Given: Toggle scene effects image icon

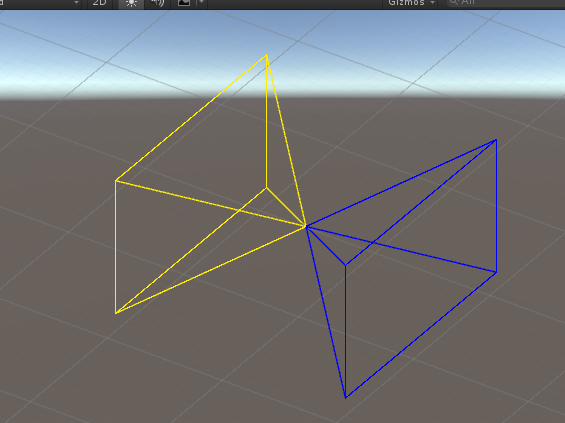Looking at the screenshot, I should (184, 3).
